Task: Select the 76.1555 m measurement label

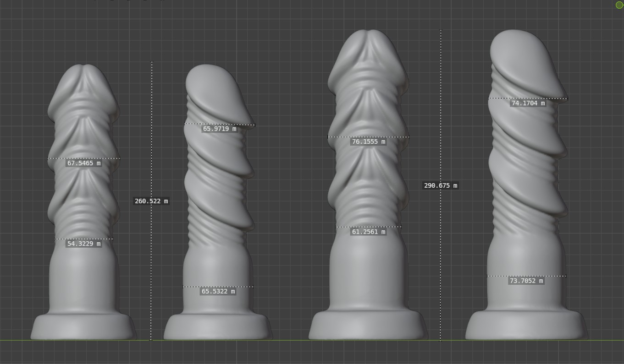Action: [368, 141]
